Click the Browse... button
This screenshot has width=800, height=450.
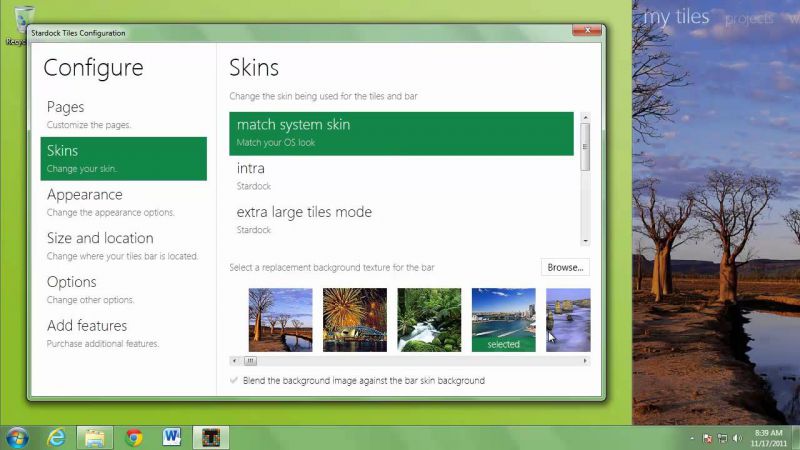click(x=565, y=267)
